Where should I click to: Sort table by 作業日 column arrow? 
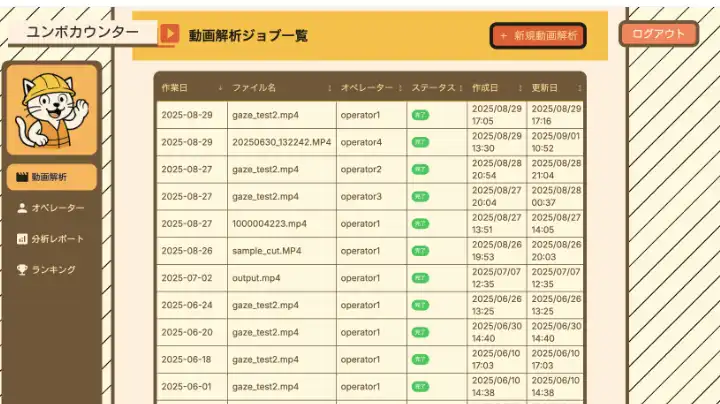tap(220, 88)
